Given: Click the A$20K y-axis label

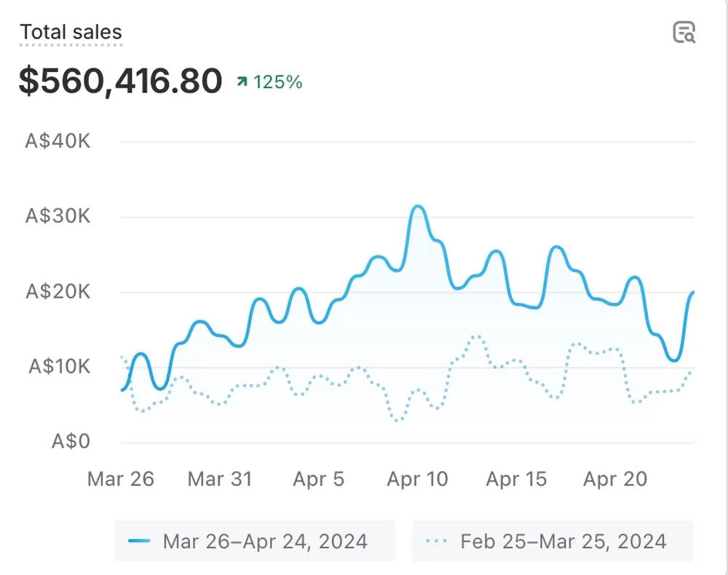Looking at the screenshot, I should point(58,292).
